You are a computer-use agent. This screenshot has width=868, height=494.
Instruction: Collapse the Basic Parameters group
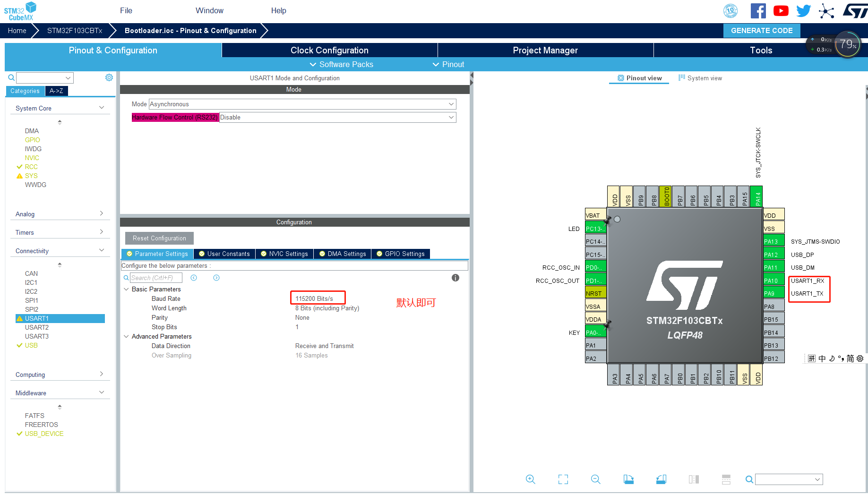coord(126,289)
